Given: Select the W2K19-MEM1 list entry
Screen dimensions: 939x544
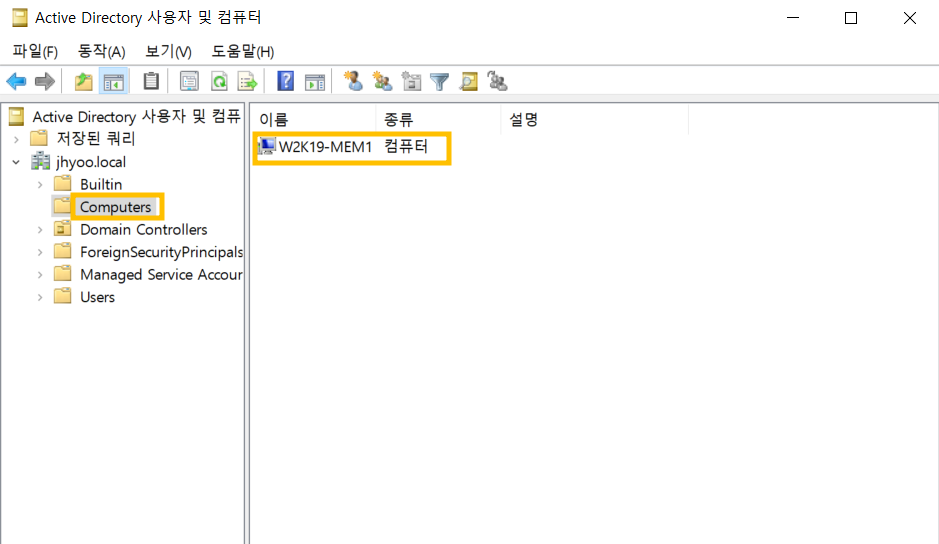Looking at the screenshot, I should [325, 147].
